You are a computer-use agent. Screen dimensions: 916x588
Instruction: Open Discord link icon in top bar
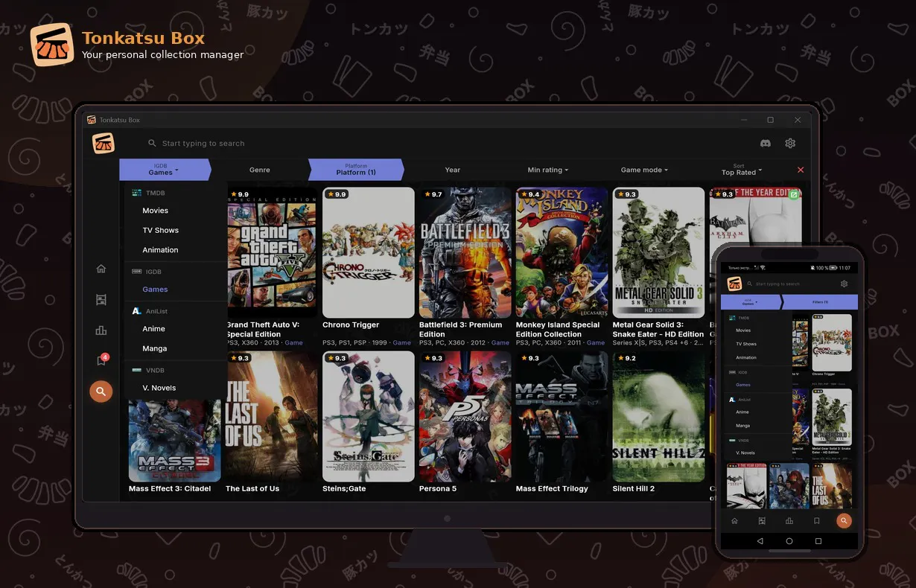765,143
